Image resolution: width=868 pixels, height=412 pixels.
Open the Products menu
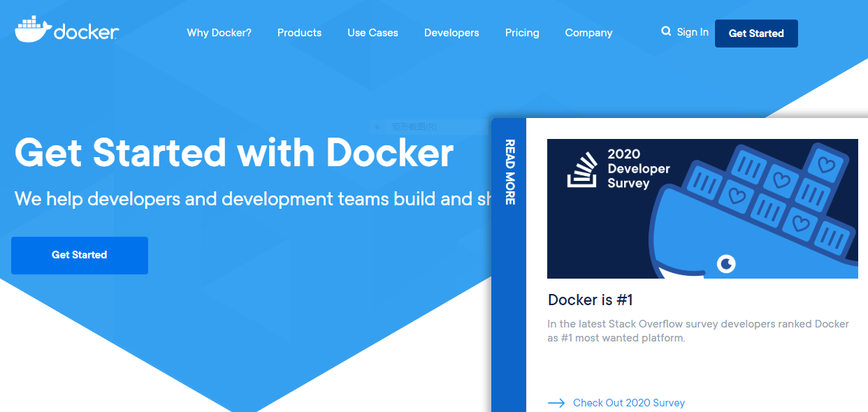(x=299, y=33)
